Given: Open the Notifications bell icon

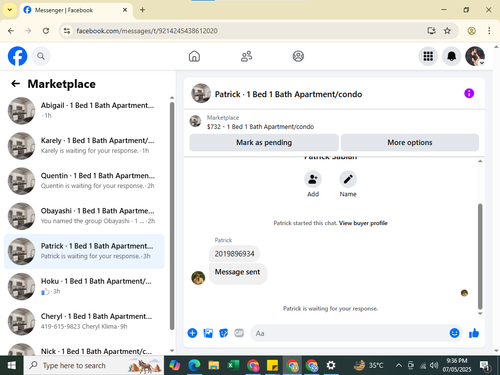Looking at the screenshot, I should [451, 56].
